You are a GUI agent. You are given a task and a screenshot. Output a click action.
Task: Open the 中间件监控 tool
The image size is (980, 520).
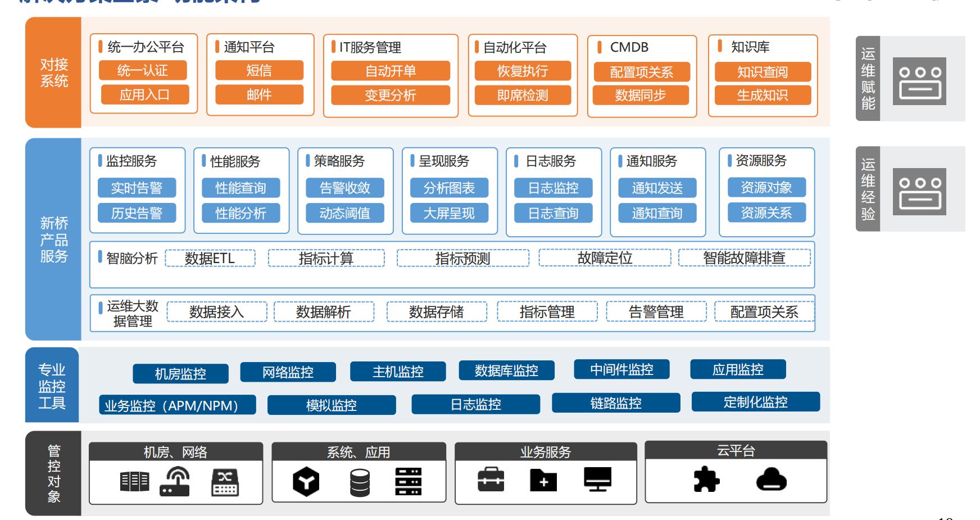pyautogui.click(x=622, y=369)
